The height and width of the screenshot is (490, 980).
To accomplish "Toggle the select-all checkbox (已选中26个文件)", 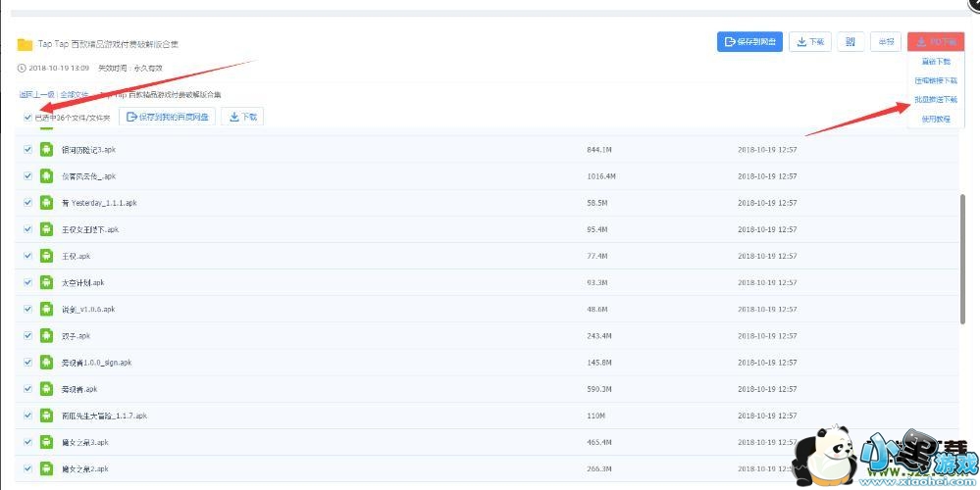I will click(x=27, y=117).
